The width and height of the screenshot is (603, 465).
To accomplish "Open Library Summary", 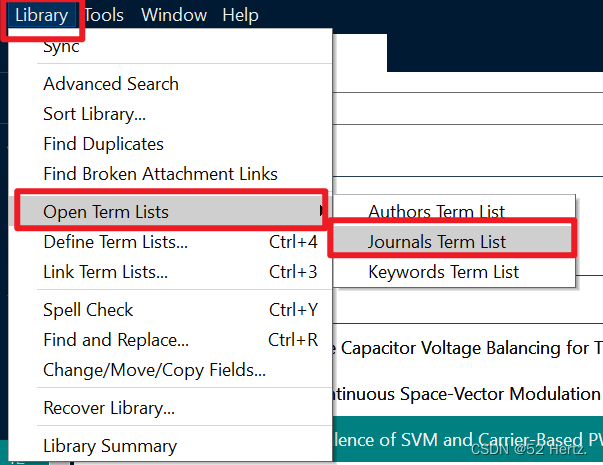I will tap(170, 446).
